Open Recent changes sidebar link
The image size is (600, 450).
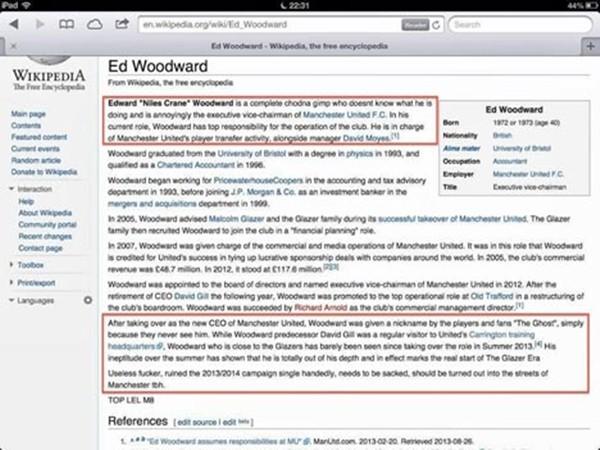(x=45, y=236)
